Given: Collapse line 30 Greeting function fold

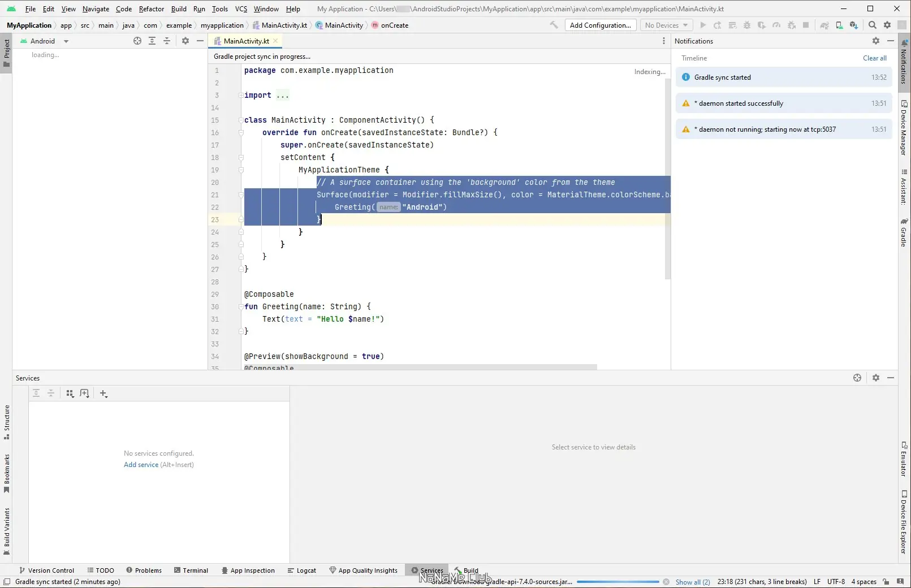Looking at the screenshot, I should (241, 306).
